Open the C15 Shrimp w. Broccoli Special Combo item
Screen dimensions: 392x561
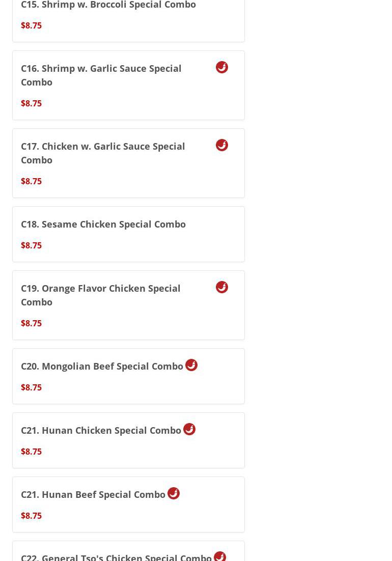tap(108, 5)
